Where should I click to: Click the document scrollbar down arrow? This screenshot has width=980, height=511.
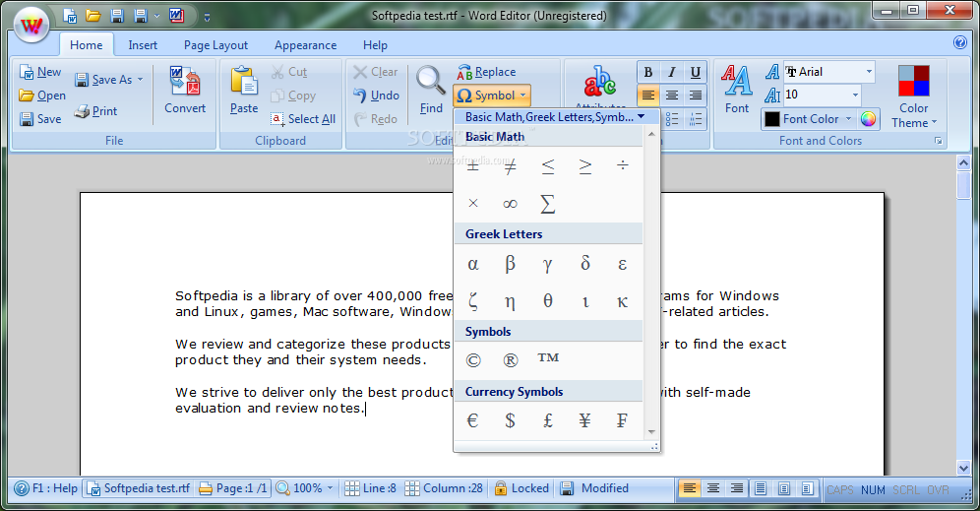tap(963, 468)
